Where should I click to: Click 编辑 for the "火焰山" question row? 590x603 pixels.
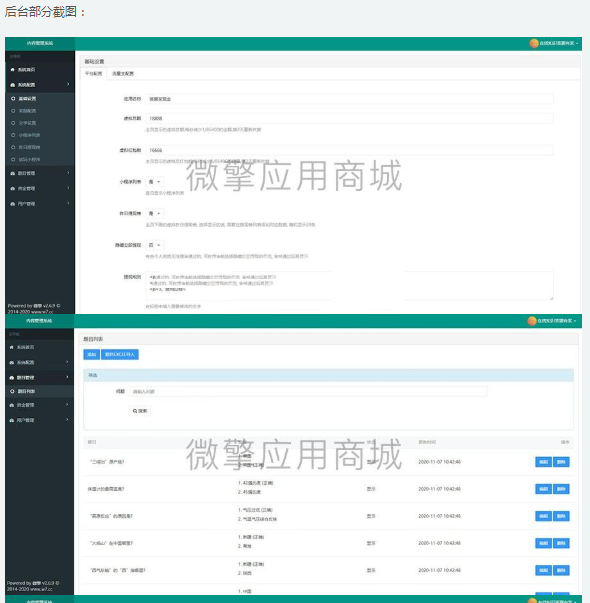coord(543,543)
